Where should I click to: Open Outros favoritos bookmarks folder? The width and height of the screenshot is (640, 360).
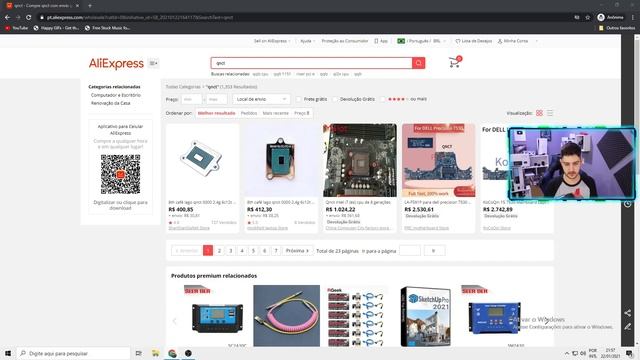[x=617, y=28]
